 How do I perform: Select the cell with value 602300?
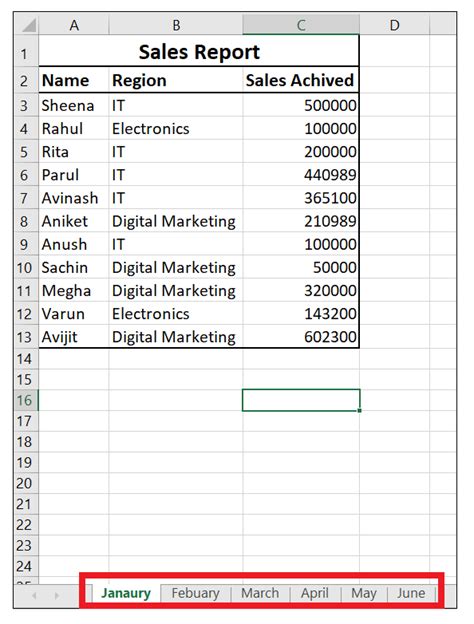click(x=300, y=337)
